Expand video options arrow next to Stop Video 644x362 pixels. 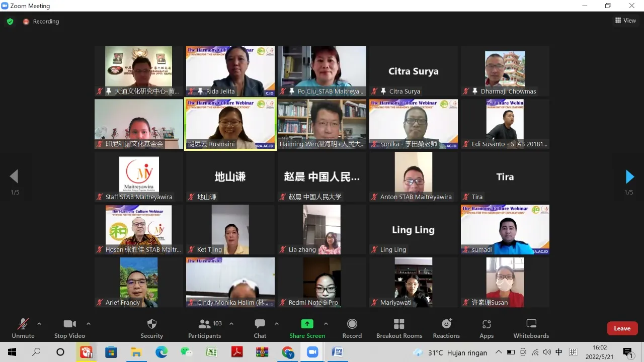pyautogui.click(x=89, y=324)
